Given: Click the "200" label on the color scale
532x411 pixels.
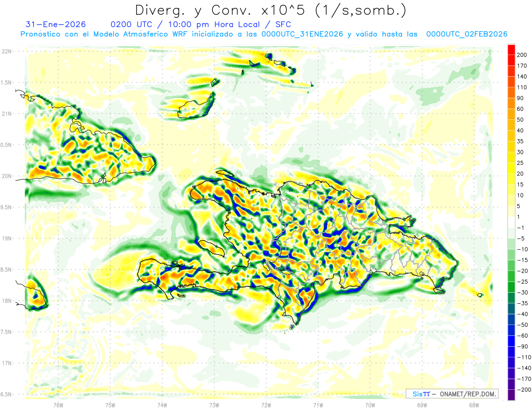Looking at the screenshot, I should 522,55.
